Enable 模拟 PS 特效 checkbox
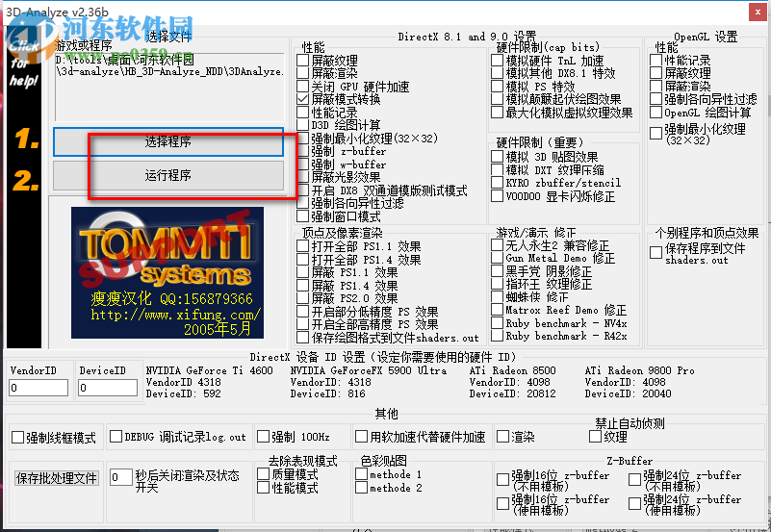 click(497, 87)
